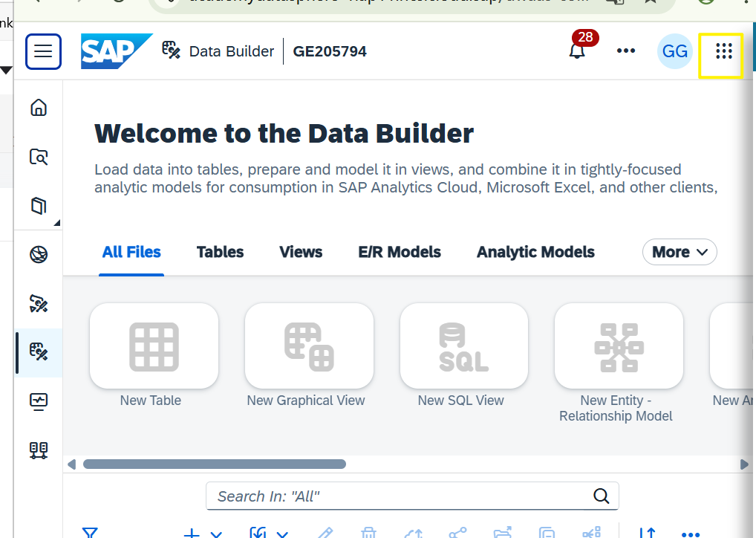The image size is (756, 538).
Task: Expand the triangle under the book sidebar icon
Action: (x=57, y=222)
